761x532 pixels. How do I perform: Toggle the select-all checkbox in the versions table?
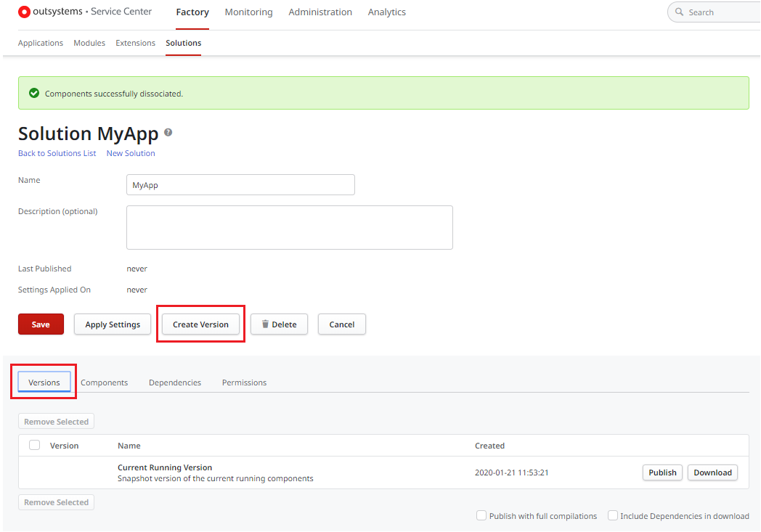pos(33,445)
